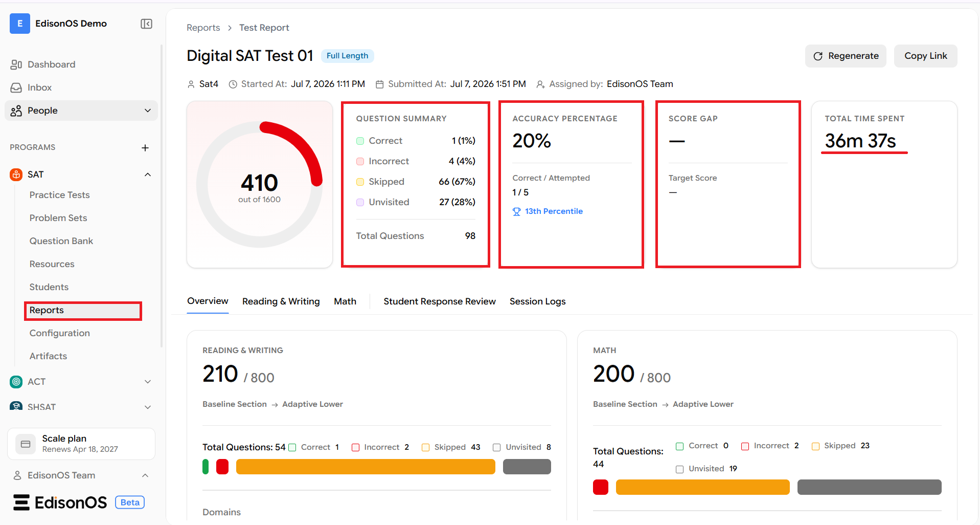The height and width of the screenshot is (525, 980).
Task: Click the Scale plan card icon
Action: coord(26,444)
